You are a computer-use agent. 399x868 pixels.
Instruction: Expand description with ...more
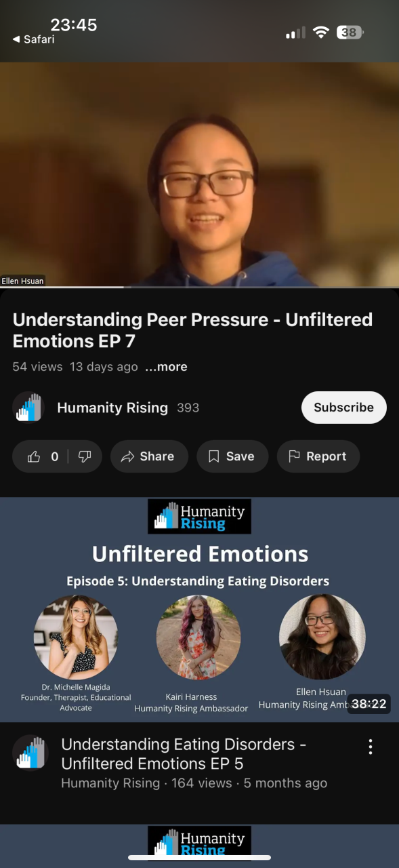point(166,367)
